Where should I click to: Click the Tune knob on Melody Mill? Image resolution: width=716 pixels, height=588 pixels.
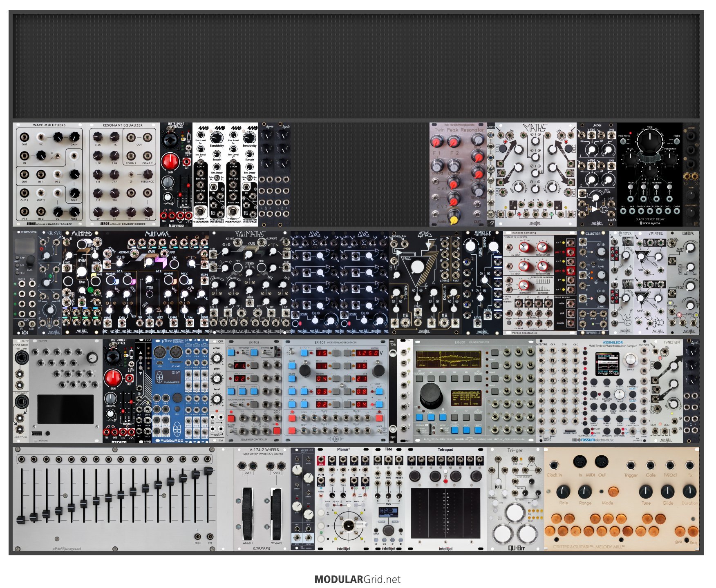(646, 491)
